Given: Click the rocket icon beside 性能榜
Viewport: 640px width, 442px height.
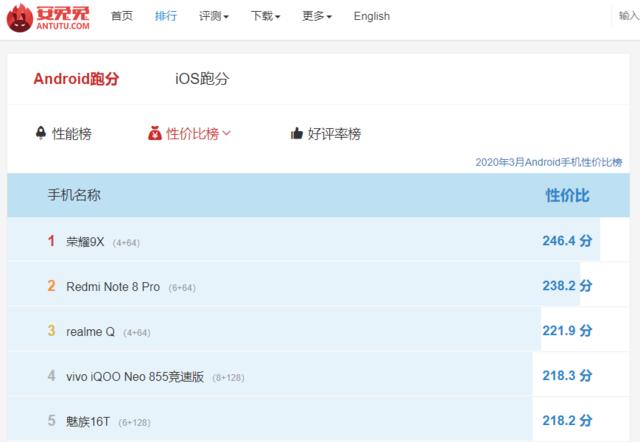Looking at the screenshot, I should point(40,133).
